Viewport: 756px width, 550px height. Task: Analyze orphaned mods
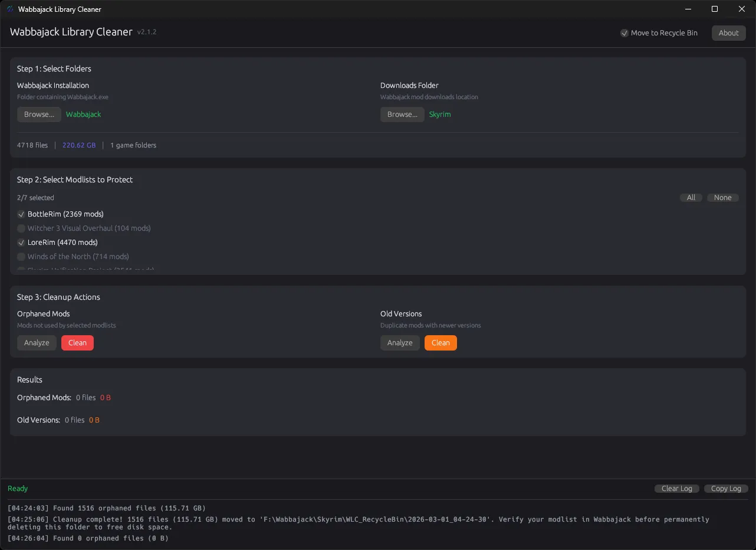pos(37,342)
